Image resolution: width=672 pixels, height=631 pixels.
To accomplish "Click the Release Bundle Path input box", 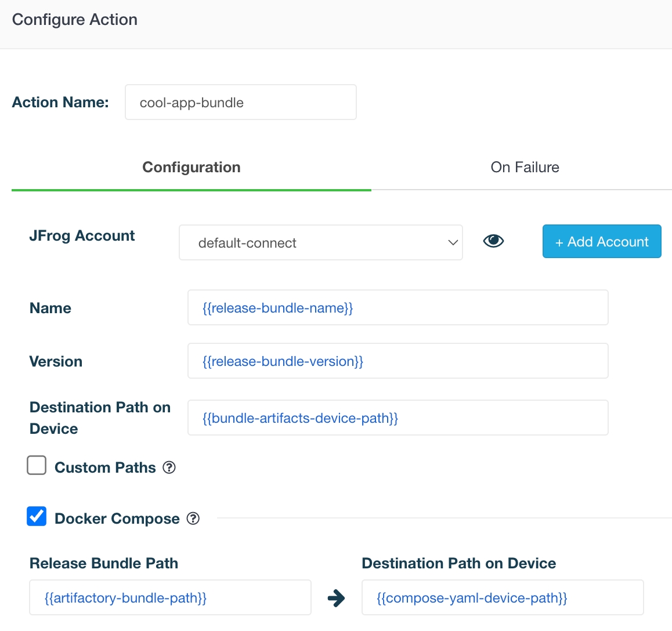I will [170, 598].
